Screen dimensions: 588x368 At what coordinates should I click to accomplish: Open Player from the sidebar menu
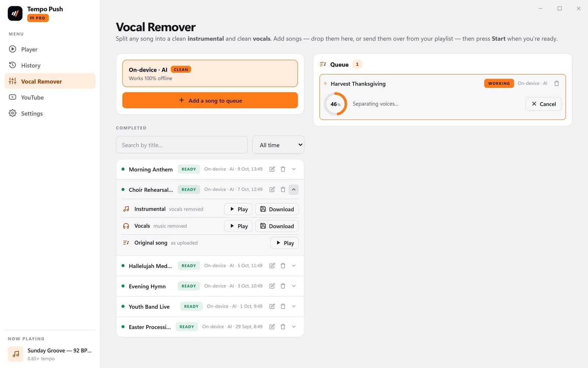coord(50,49)
